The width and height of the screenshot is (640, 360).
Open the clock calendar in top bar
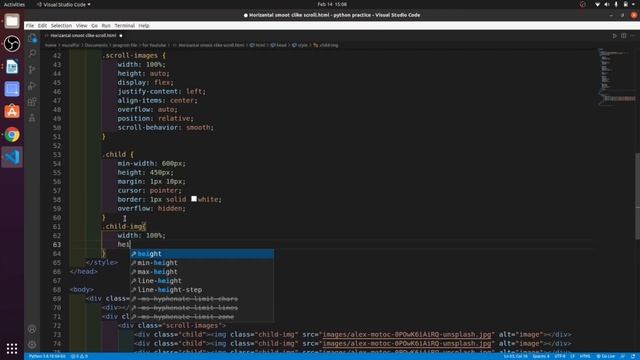(x=332, y=4)
